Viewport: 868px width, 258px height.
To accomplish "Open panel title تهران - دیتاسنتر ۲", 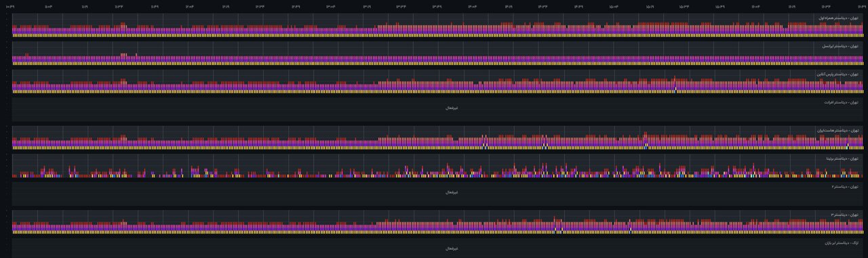I will tap(846, 186).
